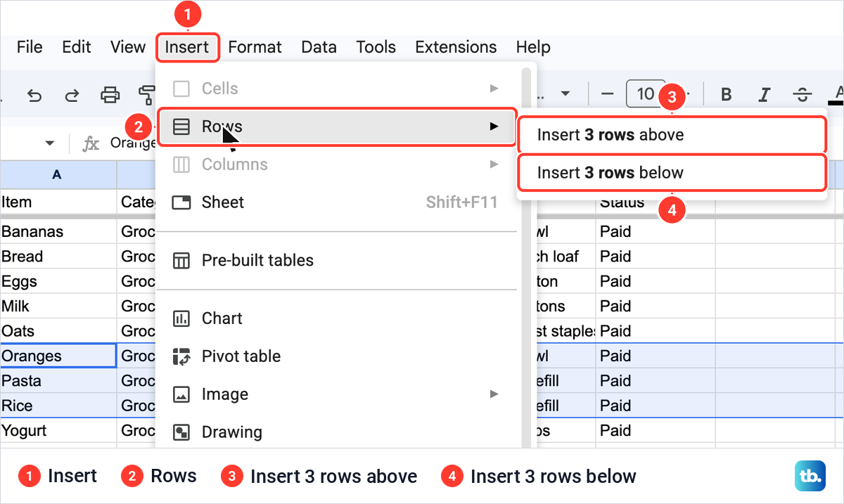This screenshot has height=504, width=844.
Task: Click the Pre-built tables icon
Action: 181,261
